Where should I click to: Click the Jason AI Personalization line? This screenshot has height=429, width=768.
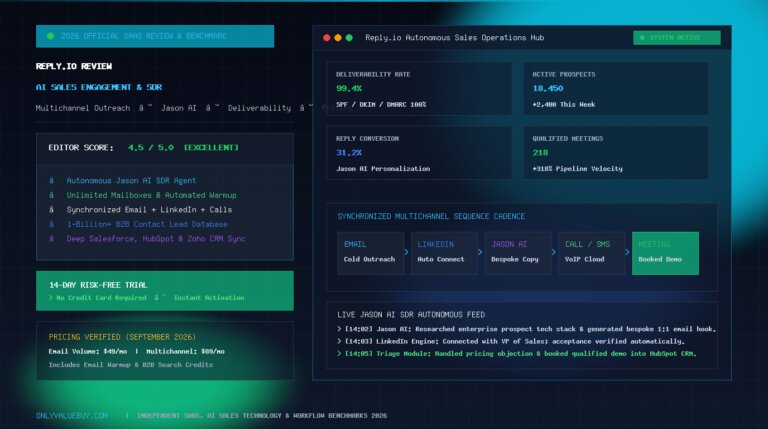(x=383, y=168)
